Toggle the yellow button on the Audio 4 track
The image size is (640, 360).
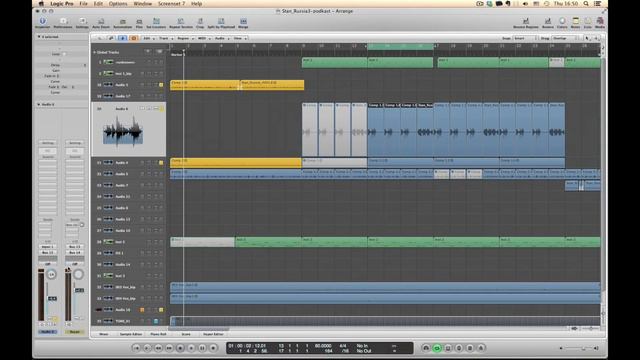[161, 162]
